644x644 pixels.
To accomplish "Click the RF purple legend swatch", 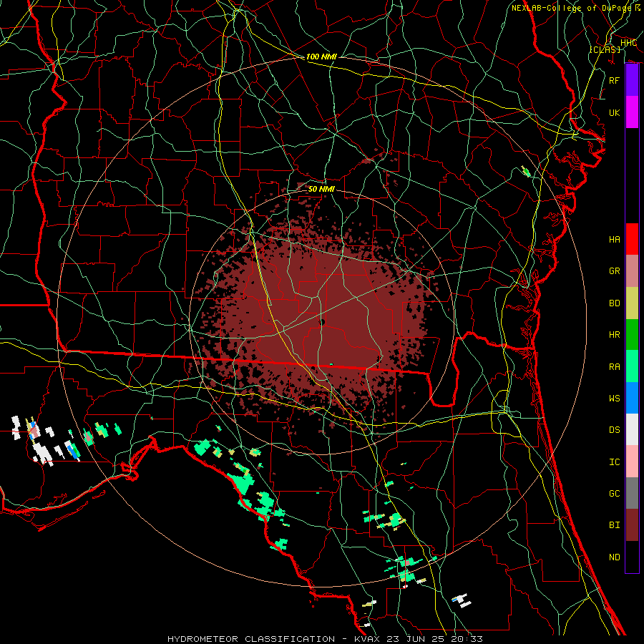I will pos(632,80).
